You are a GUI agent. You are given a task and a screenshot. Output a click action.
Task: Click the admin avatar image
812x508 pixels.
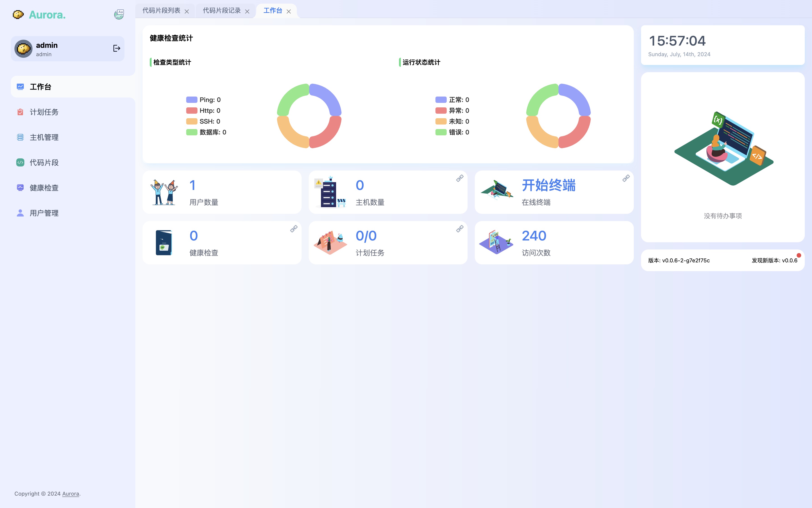click(23, 48)
